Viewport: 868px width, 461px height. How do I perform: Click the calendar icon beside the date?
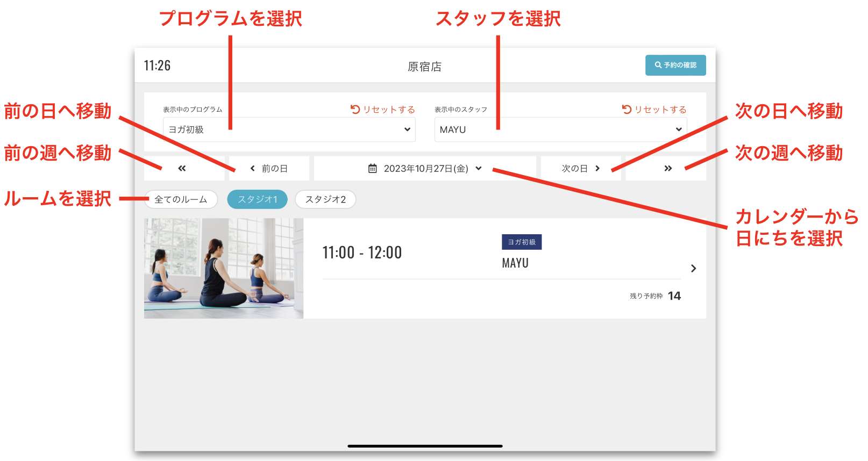pos(372,169)
